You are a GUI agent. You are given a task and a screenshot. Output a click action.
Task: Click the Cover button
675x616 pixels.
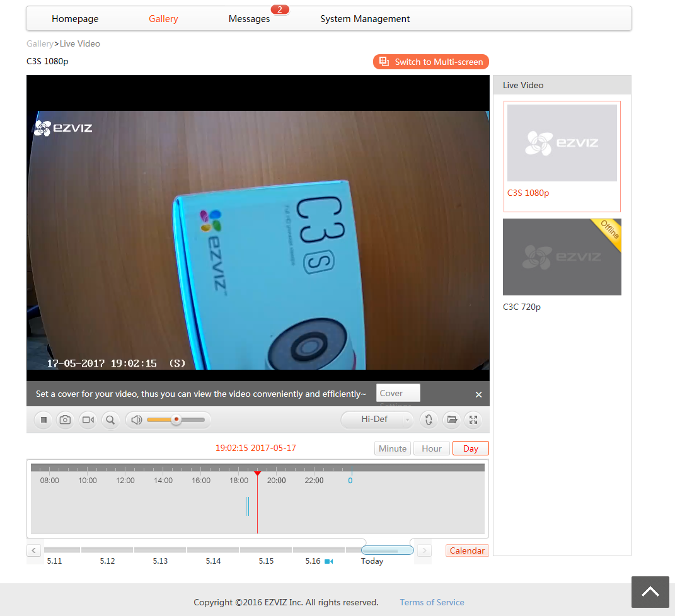[398, 393]
